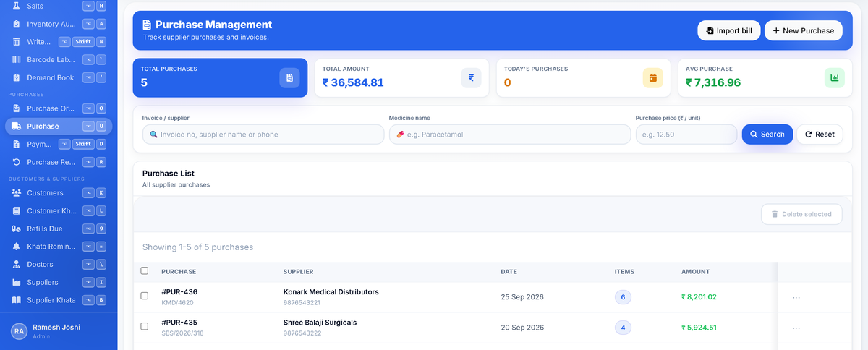
Task: Open the Inventory Audit clipboard icon
Action: 16,24
